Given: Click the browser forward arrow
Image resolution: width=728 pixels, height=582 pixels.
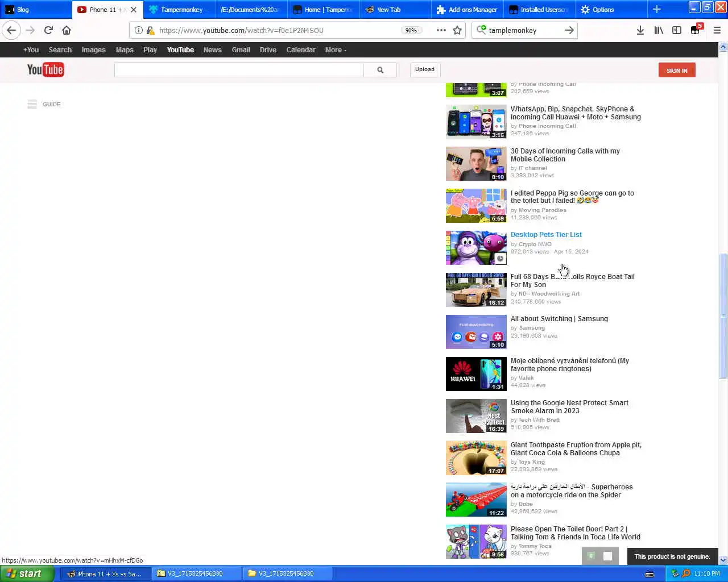Looking at the screenshot, I should pyautogui.click(x=30, y=30).
